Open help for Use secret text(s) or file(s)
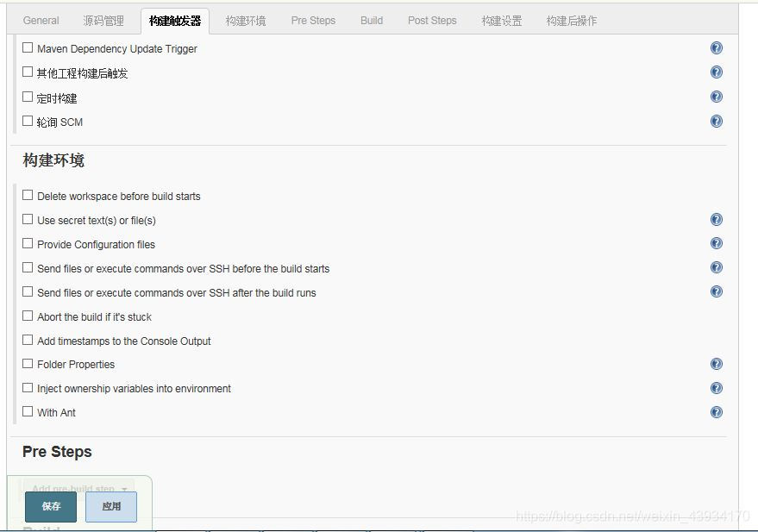The height and width of the screenshot is (532, 758). 717,219
